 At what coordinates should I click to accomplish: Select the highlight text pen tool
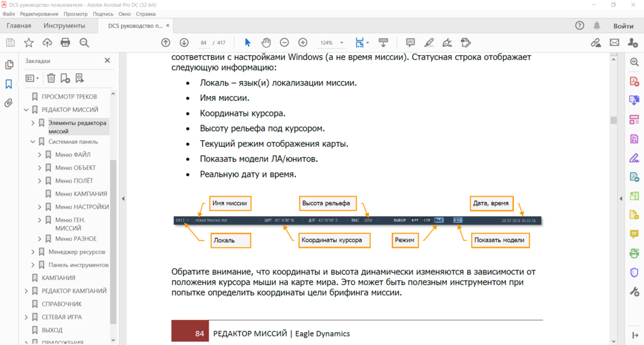pyautogui.click(x=429, y=42)
